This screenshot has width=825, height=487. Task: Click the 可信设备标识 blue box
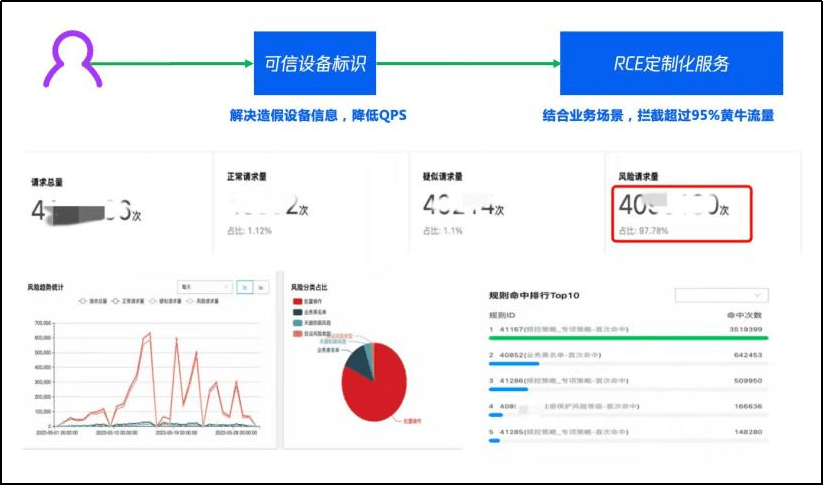[315, 64]
